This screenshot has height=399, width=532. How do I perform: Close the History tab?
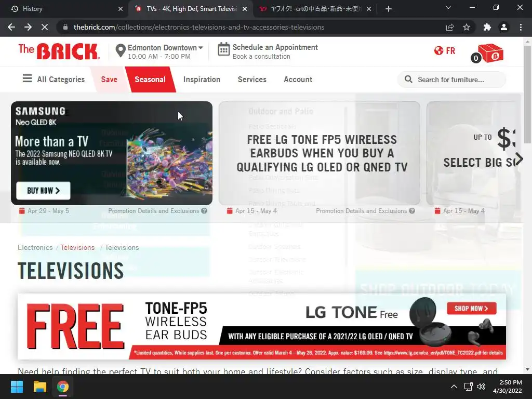pyautogui.click(x=121, y=9)
